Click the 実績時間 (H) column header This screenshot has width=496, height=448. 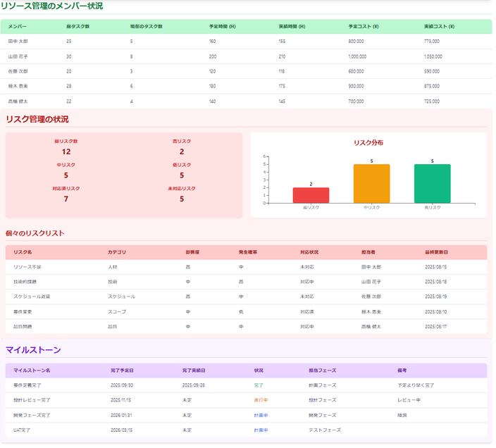[x=292, y=26]
